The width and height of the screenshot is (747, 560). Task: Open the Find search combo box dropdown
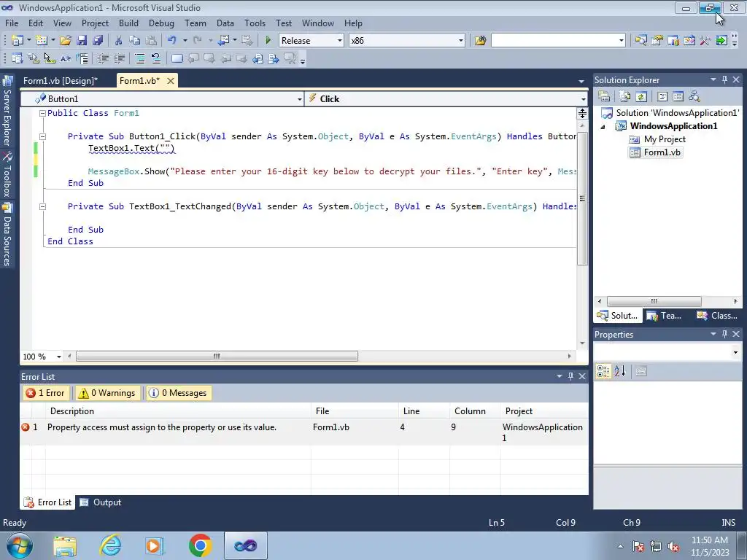(x=622, y=41)
